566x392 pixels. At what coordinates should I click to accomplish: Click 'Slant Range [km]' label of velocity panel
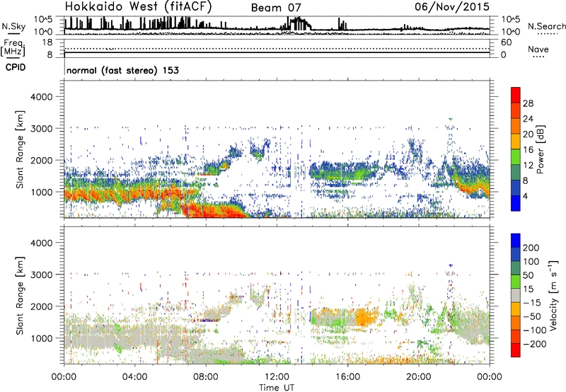coord(20,295)
